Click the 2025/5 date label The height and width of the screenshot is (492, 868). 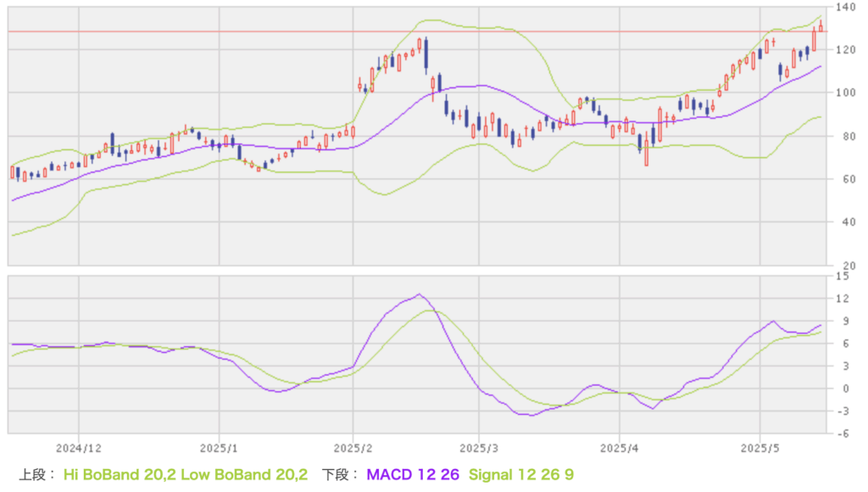(760, 448)
